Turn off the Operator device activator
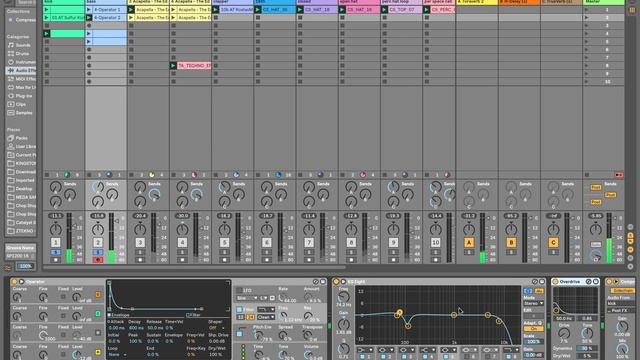This screenshot has width=640, height=360. (14, 282)
